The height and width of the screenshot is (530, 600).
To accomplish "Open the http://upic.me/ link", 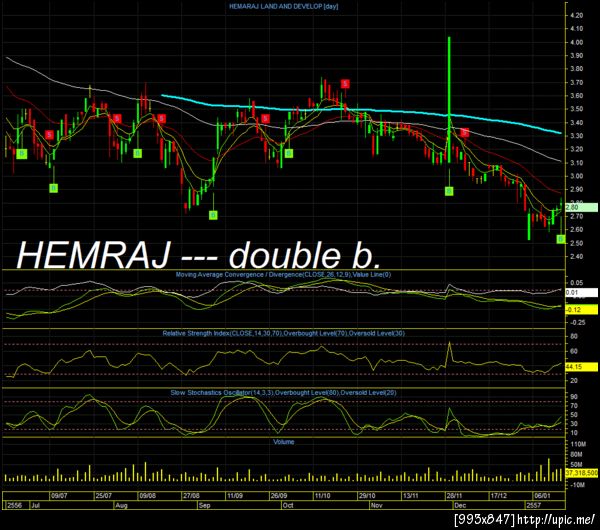I will coord(556,520).
